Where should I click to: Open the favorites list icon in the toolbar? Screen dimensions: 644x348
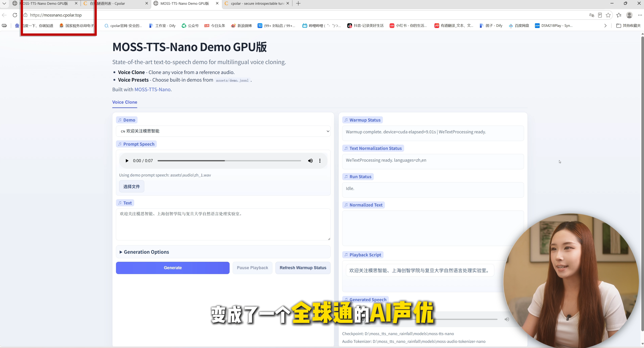(x=619, y=15)
